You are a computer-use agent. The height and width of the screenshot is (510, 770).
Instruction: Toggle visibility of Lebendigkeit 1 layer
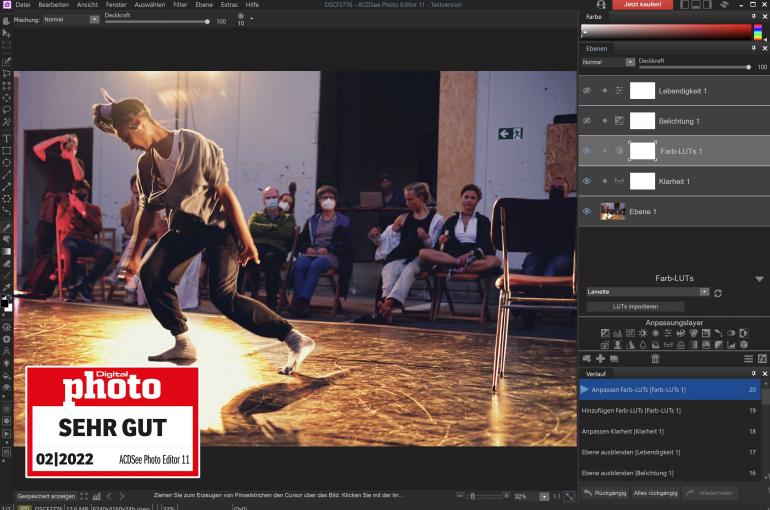tap(587, 91)
